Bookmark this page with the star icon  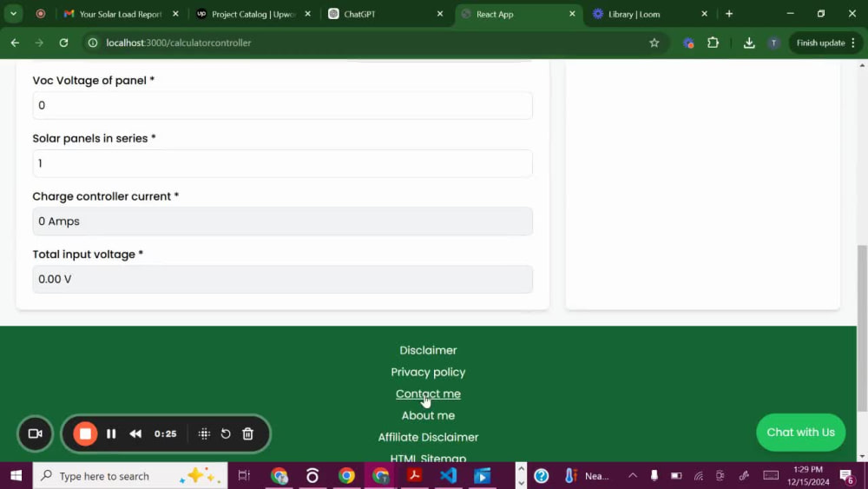[x=654, y=43]
